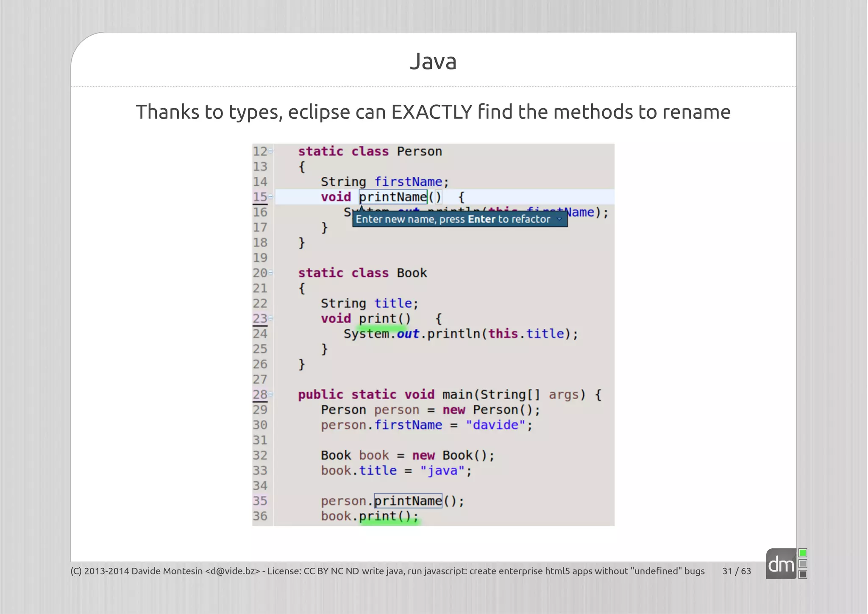Click 'static class Book' declaration text
868x614 pixels.
coord(362,273)
